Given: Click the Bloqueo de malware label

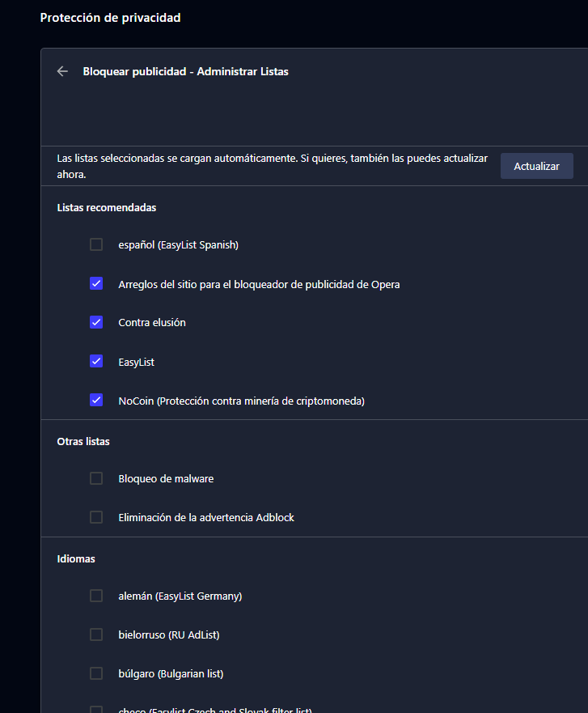Looking at the screenshot, I should pos(166,479).
